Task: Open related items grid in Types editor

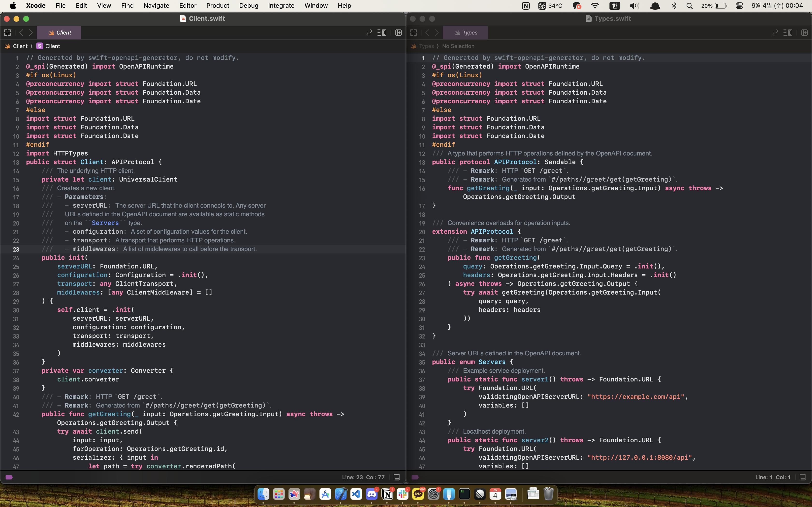Action: (413, 33)
